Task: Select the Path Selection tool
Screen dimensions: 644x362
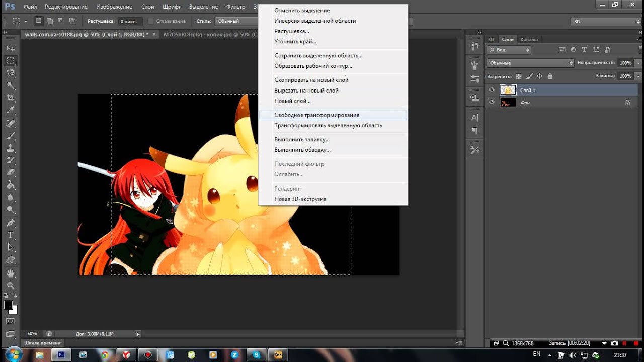Action: coord(10,248)
